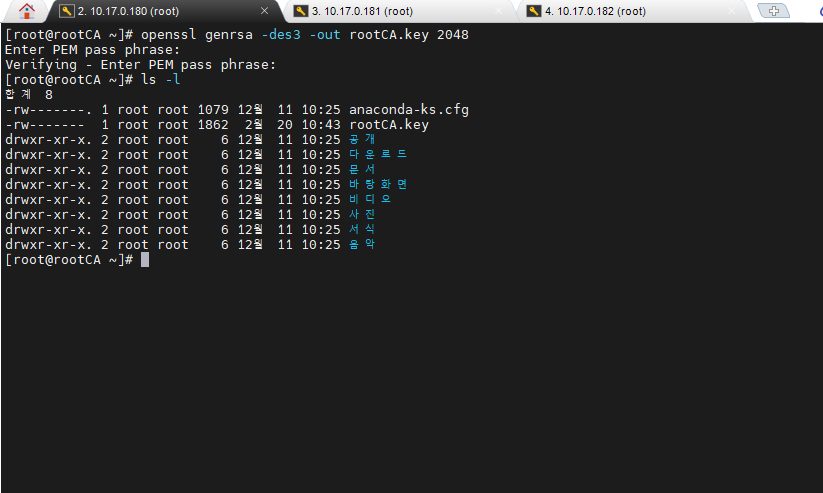Open the home tab icon
The height and width of the screenshot is (493, 823).
pyautogui.click(x=26, y=11)
